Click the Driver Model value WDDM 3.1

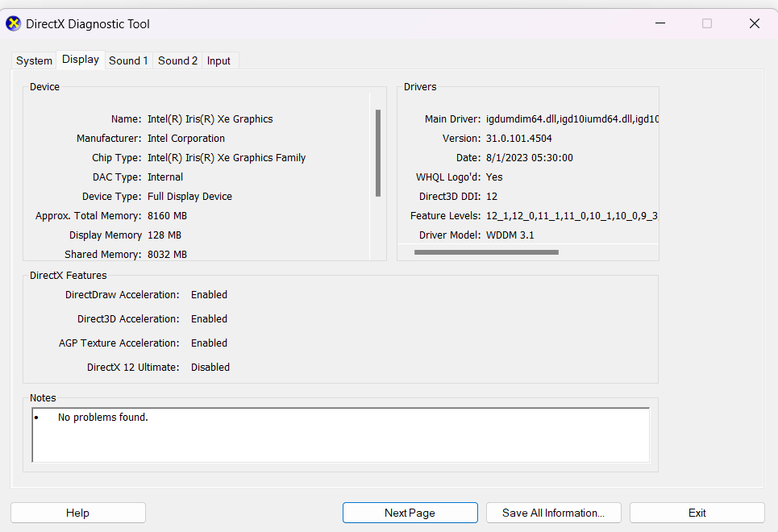pyautogui.click(x=510, y=235)
